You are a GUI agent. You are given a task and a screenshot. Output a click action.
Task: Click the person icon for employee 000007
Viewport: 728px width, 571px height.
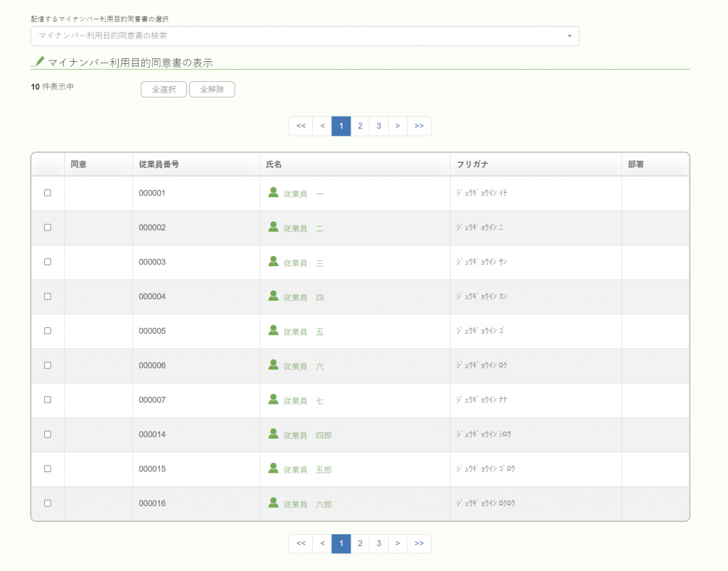[x=274, y=399]
